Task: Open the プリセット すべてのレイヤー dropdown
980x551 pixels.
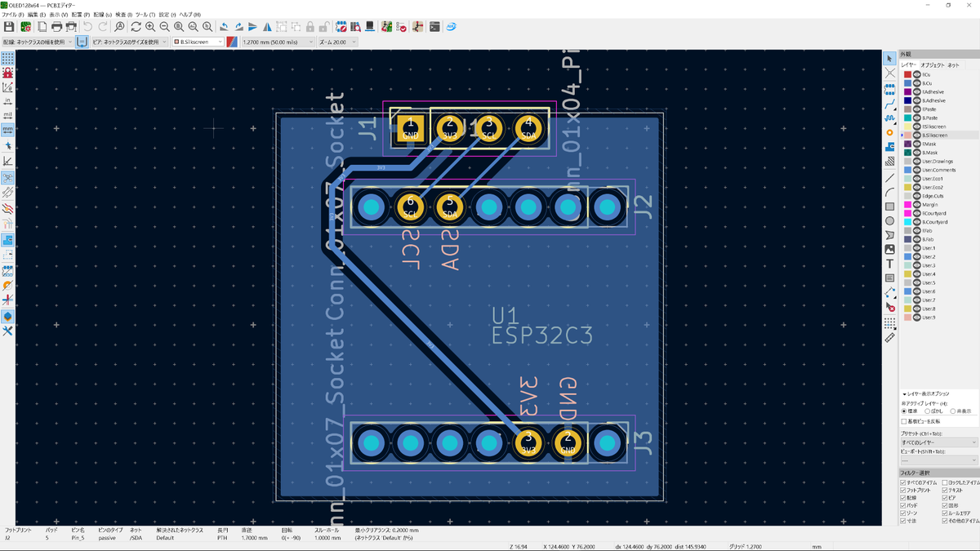Action: tap(939, 442)
